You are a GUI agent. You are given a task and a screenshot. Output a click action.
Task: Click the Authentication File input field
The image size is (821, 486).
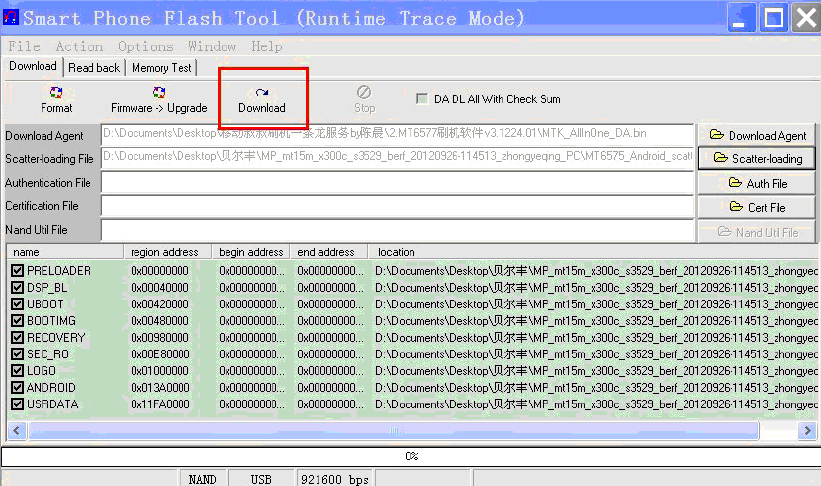397,183
